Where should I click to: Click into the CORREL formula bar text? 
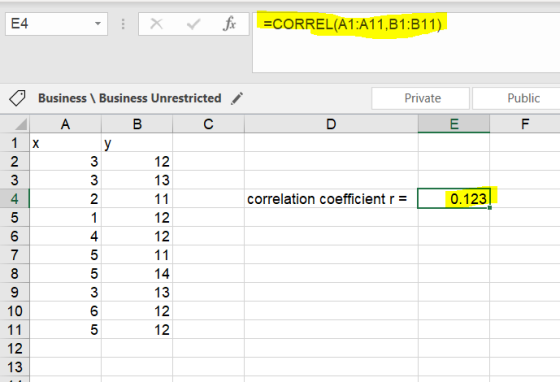352,24
